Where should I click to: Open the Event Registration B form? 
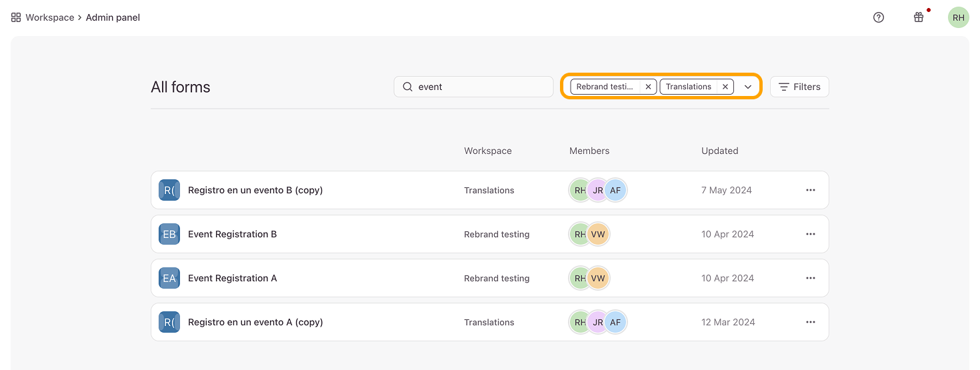coord(232,234)
